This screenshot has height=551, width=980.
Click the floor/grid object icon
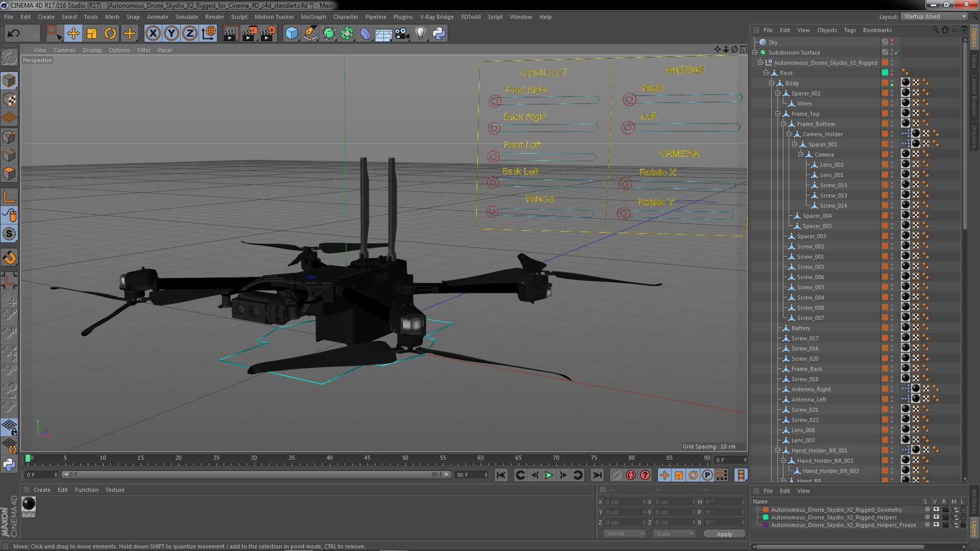point(383,34)
